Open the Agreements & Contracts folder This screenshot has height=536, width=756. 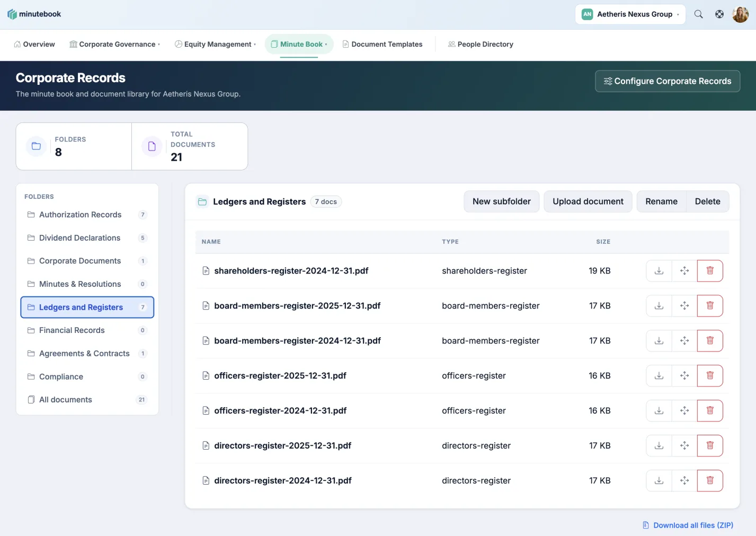[87, 354]
